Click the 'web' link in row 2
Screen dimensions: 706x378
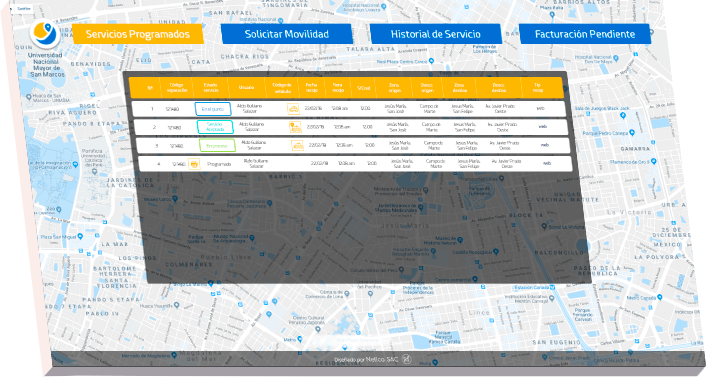pos(543,127)
